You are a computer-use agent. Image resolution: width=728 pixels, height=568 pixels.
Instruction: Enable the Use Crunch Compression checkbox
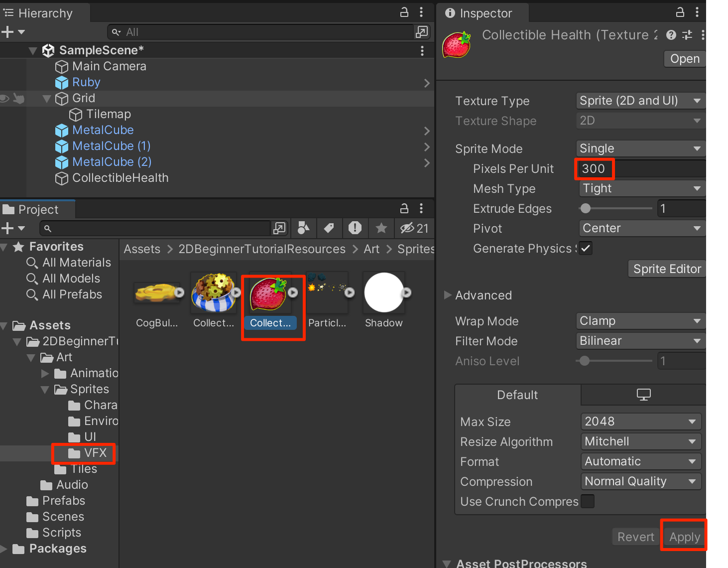click(x=588, y=501)
